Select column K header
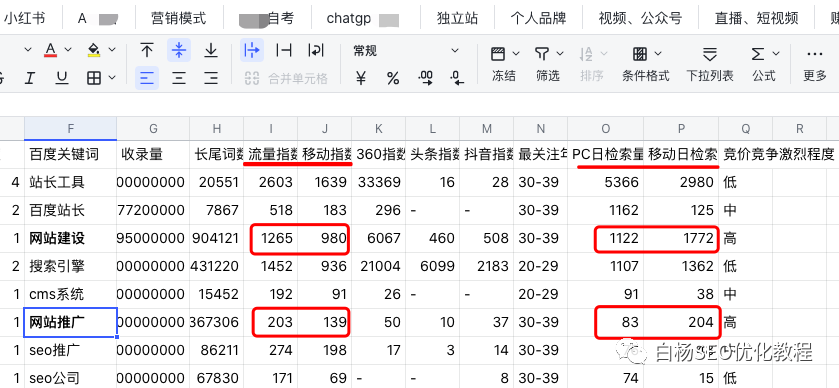The image size is (839, 388). click(378, 128)
